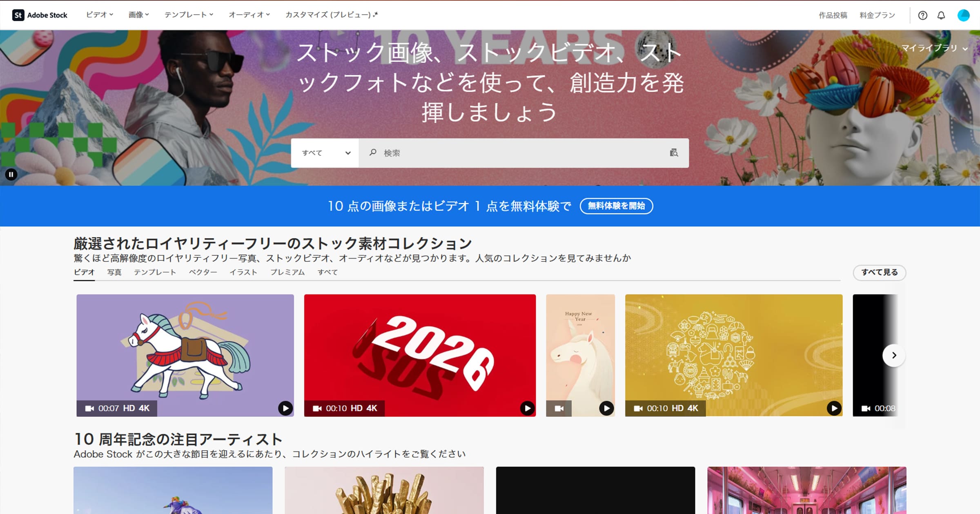
Task: Play the red 2026 video preview
Action: point(527,408)
